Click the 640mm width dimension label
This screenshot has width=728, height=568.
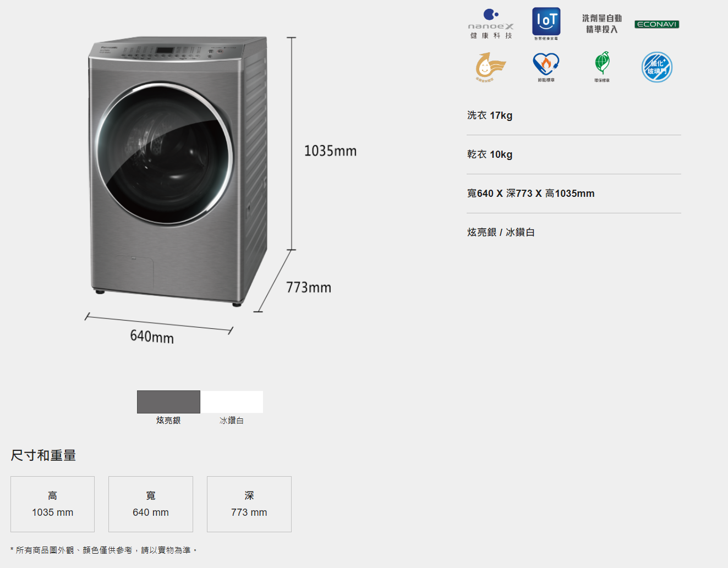click(x=152, y=337)
